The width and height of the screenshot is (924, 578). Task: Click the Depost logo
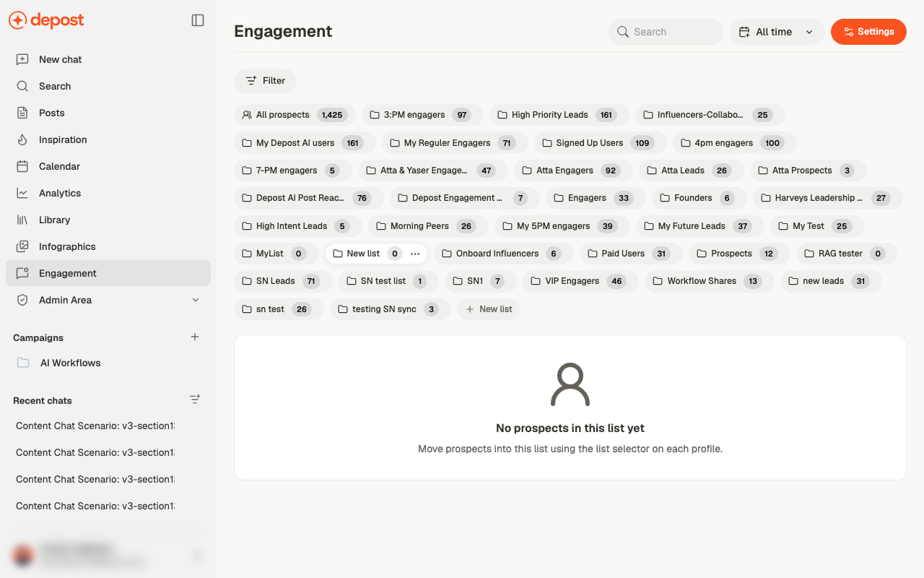point(46,20)
